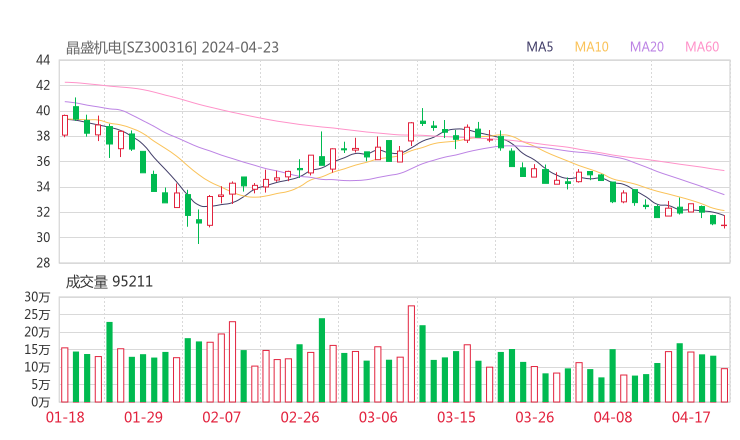Select the MA5 legend label
This screenshot has width=740, height=440.
coord(539,47)
